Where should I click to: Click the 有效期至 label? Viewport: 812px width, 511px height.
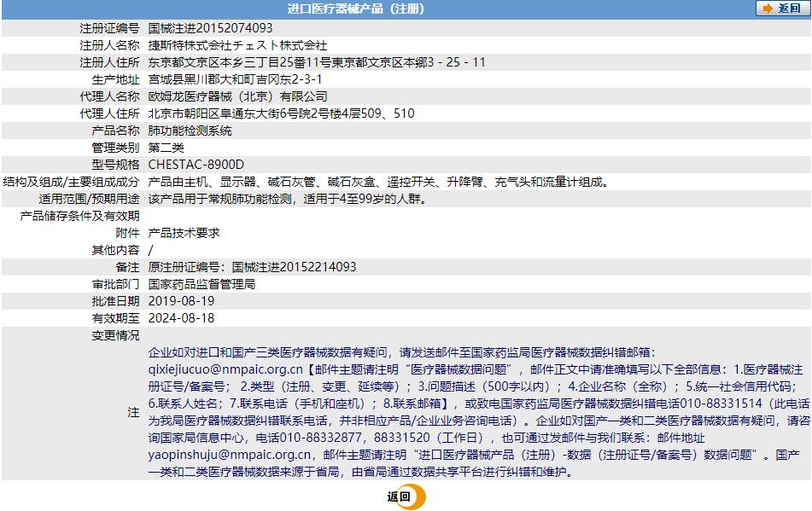pyautogui.click(x=115, y=318)
